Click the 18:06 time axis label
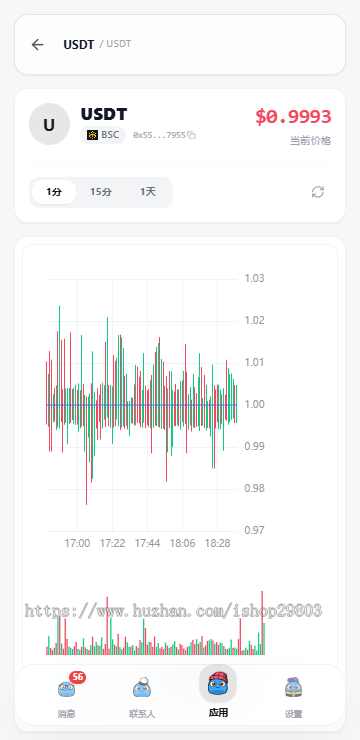 (182, 543)
